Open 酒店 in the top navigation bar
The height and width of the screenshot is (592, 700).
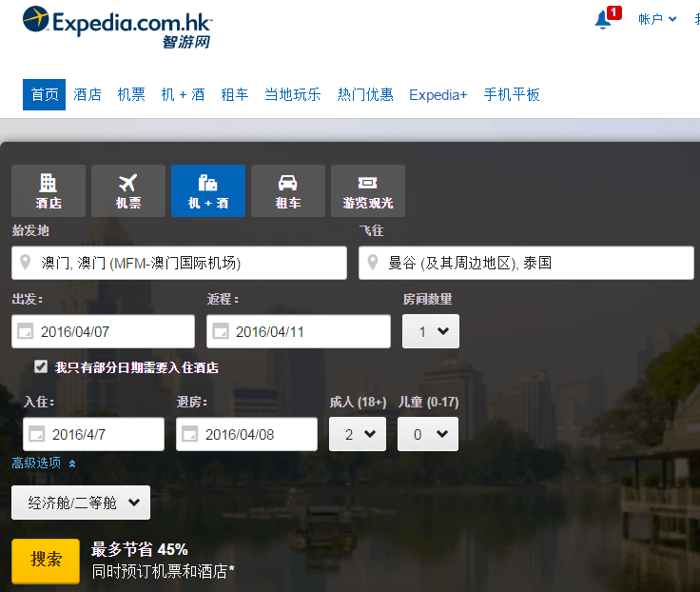[87, 95]
